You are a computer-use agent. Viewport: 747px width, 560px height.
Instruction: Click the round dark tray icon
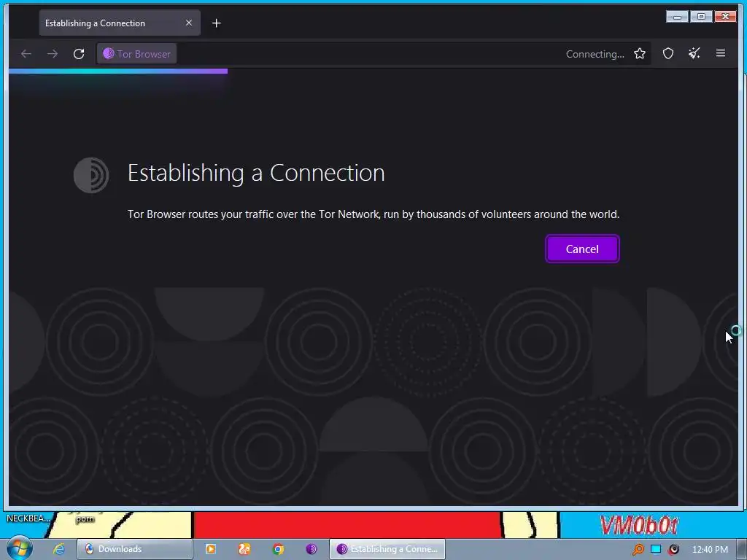pyautogui.click(x=673, y=549)
